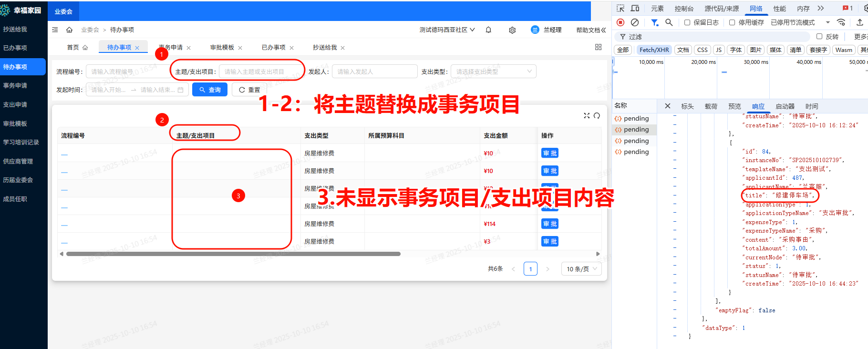Open network conditions wifi icon
868x349 pixels.
pyautogui.click(x=841, y=22)
